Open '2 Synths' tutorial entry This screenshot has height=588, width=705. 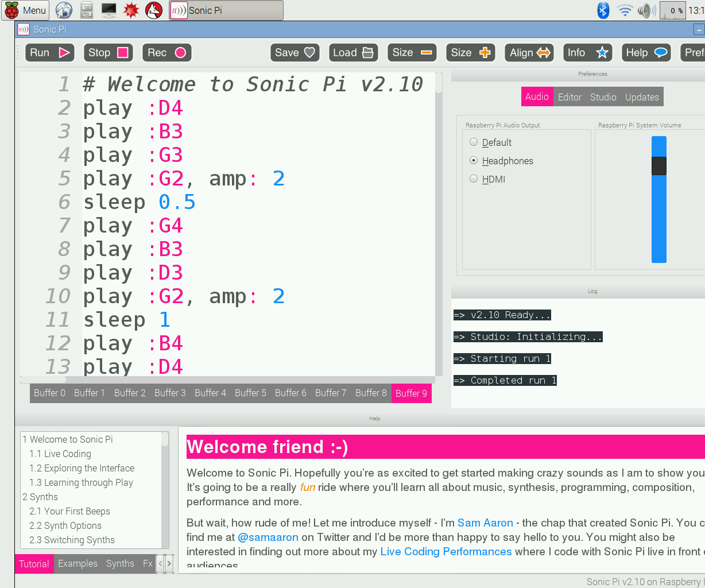point(40,497)
